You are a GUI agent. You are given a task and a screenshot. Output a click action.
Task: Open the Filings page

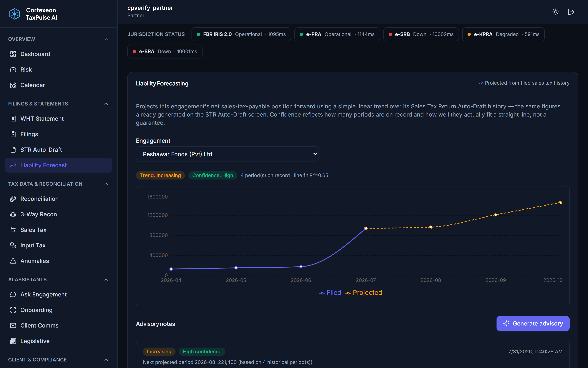click(59, 134)
